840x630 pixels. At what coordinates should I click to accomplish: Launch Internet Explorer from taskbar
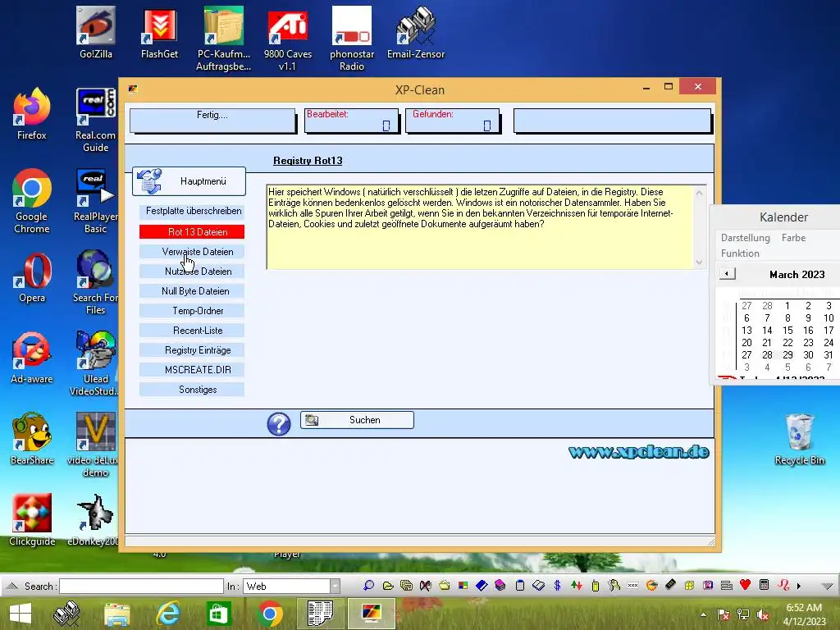(x=167, y=614)
